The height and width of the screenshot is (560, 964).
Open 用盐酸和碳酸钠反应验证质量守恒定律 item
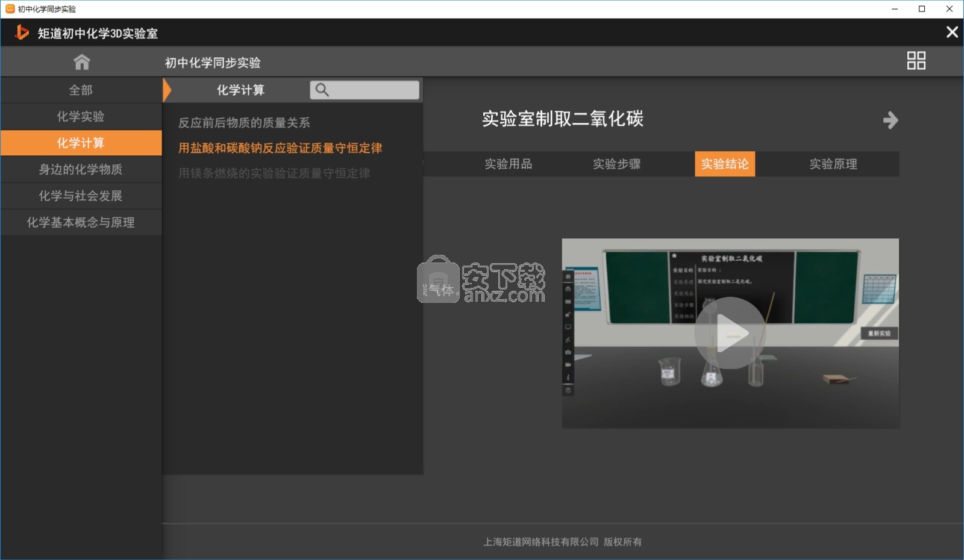(280, 148)
